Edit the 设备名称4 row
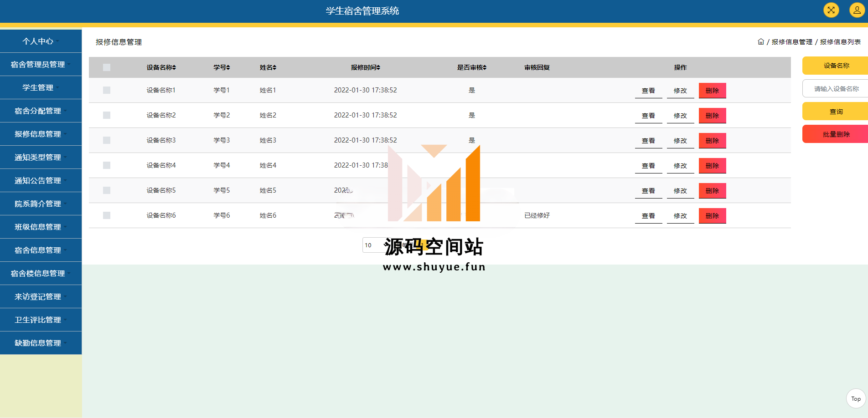 pos(680,166)
